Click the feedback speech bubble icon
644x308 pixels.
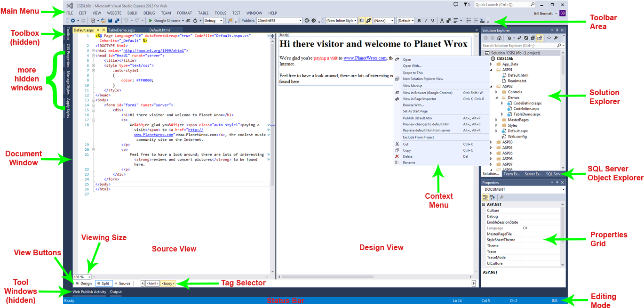(x=455, y=5)
